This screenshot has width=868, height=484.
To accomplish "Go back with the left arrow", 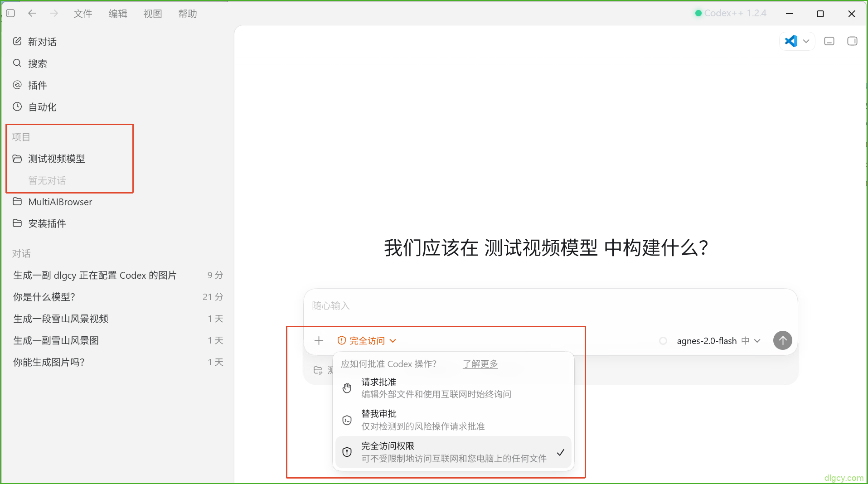I will (32, 14).
